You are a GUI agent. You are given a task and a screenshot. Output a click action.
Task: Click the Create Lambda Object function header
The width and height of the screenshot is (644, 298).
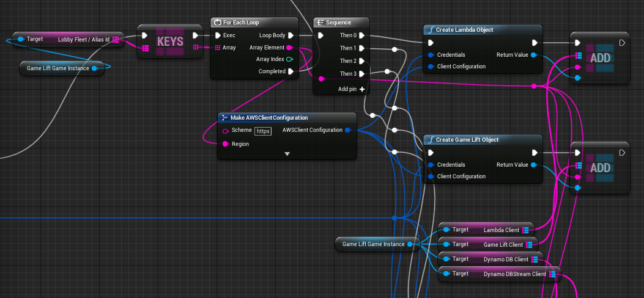tap(464, 29)
